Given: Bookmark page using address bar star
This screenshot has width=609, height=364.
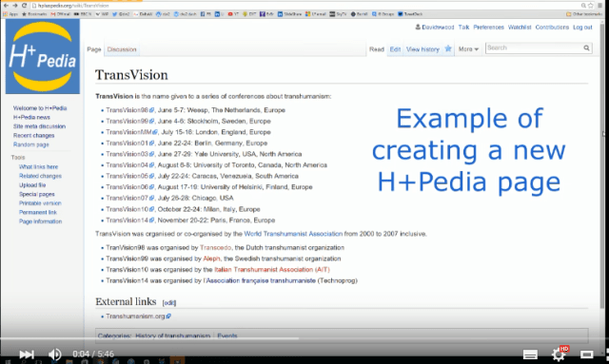Looking at the screenshot, I should point(591,6).
